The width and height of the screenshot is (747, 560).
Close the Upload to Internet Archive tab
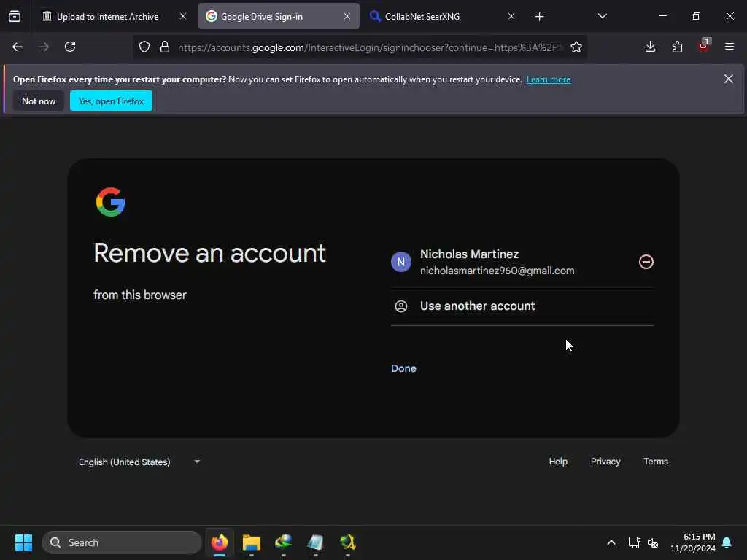[183, 17]
